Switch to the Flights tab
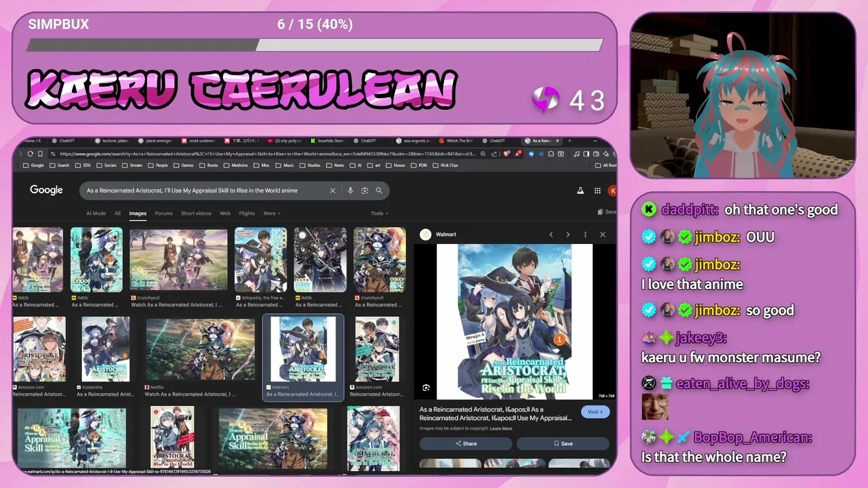Screen dimensions: 868x488 [247, 213]
